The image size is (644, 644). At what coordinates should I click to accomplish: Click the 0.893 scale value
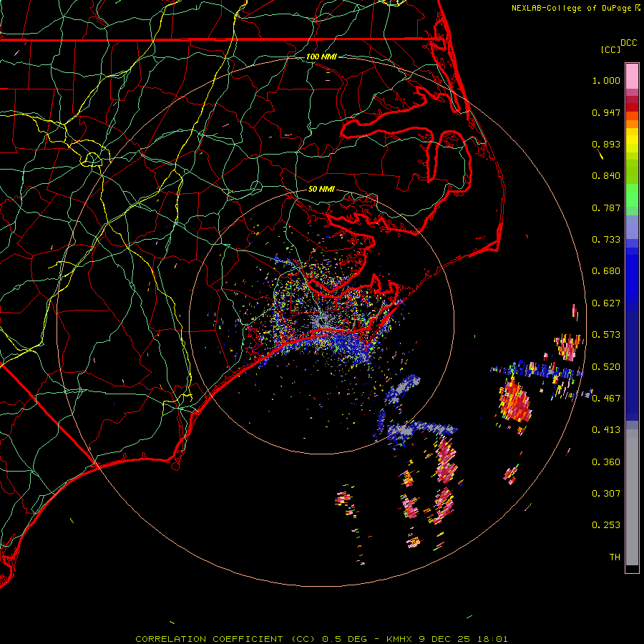click(606, 144)
